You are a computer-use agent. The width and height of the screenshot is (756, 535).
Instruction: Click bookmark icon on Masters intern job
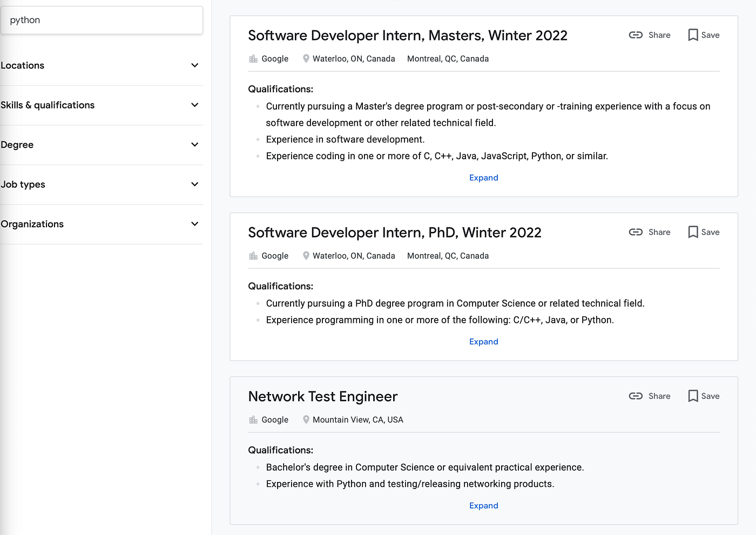tap(693, 35)
